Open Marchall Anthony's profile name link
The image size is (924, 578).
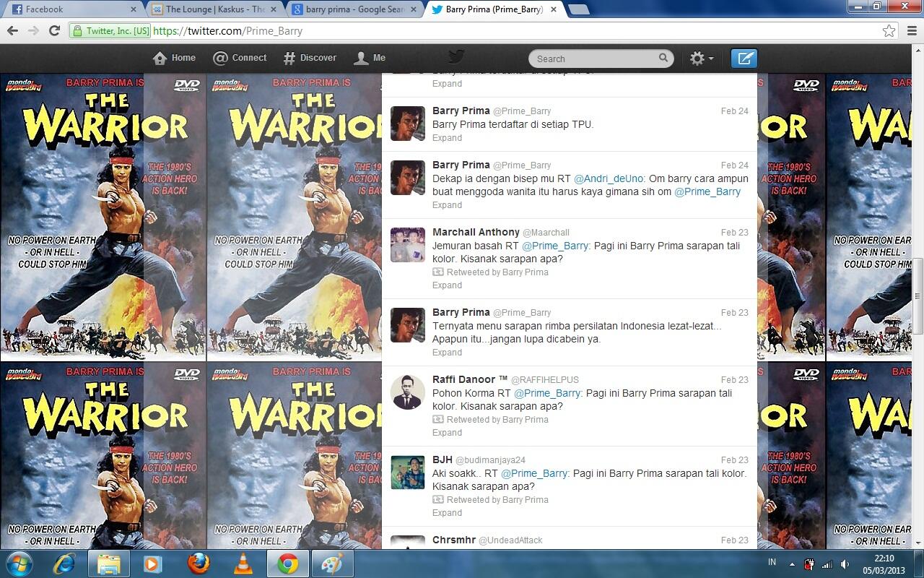click(x=476, y=232)
